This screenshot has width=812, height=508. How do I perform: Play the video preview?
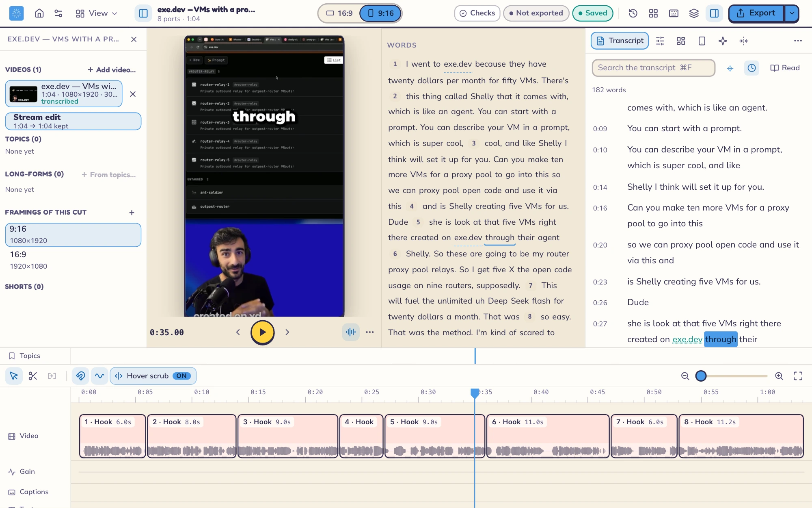[262, 332]
